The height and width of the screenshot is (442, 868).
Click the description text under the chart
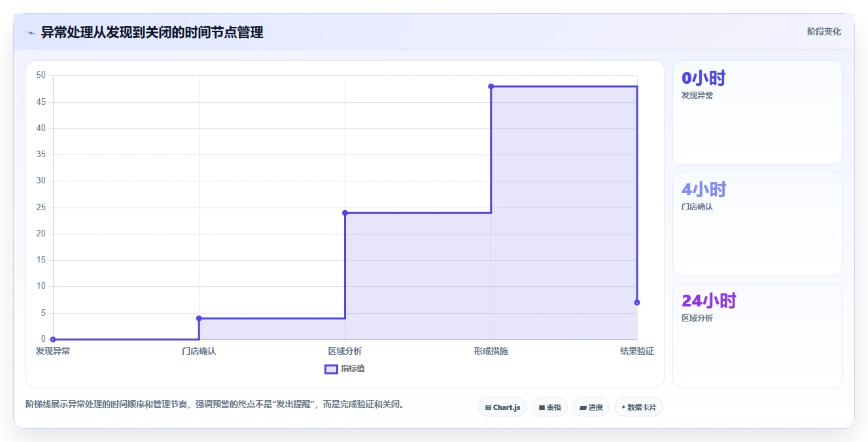pyautogui.click(x=217, y=404)
